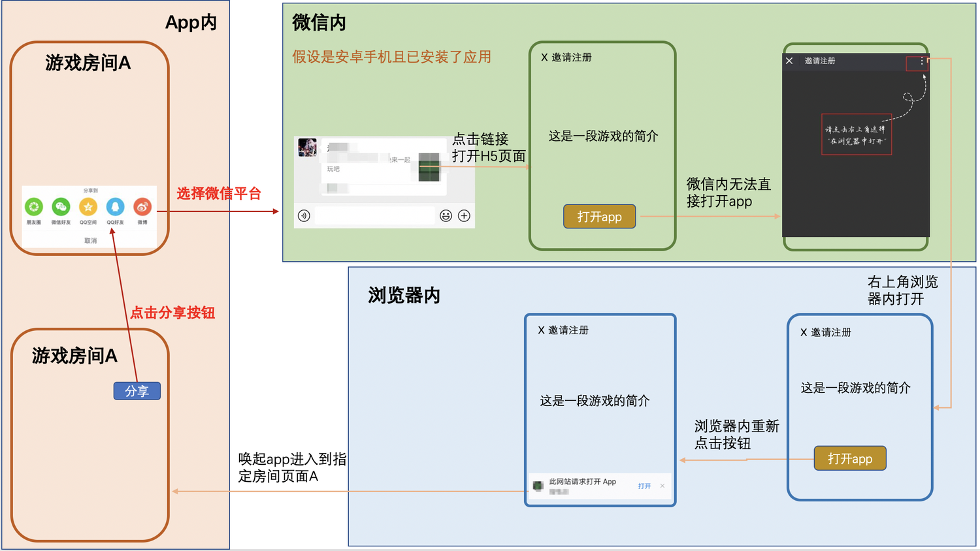980x551 pixels.
Task: Tap the QQ好友 share icon
Action: pos(115,207)
